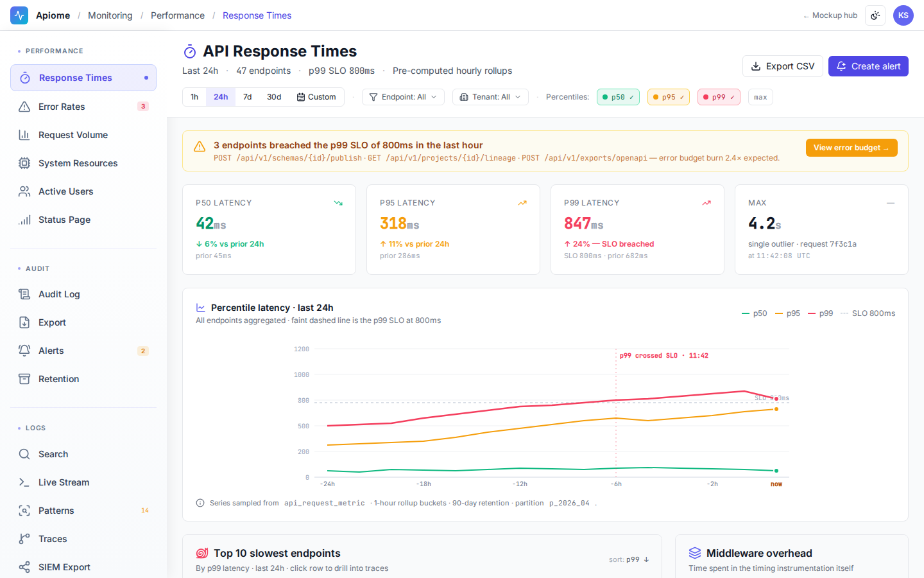The width and height of the screenshot is (924, 578).
Task: Click the Export CSV button
Action: (x=783, y=66)
